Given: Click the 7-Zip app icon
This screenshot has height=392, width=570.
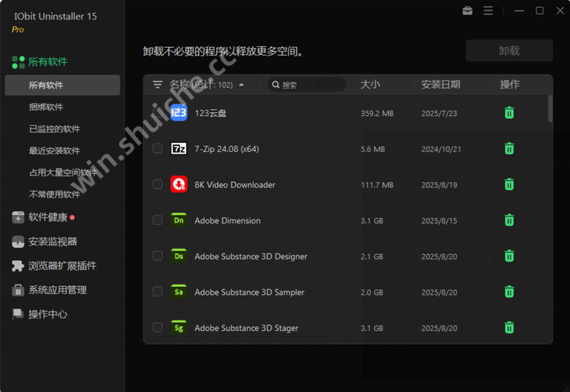Looking at the screenshot, I should [x=179, y=148].
